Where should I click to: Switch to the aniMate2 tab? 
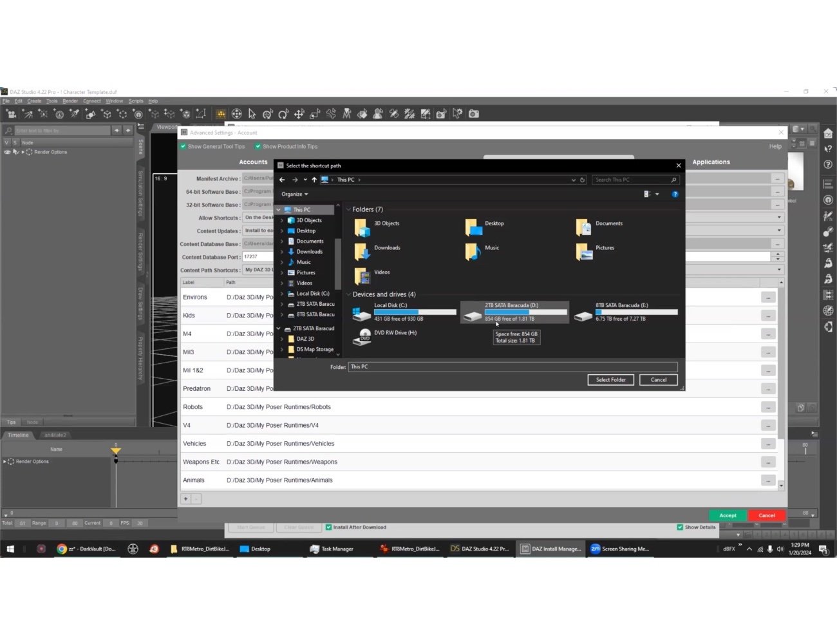pos(55,435)
